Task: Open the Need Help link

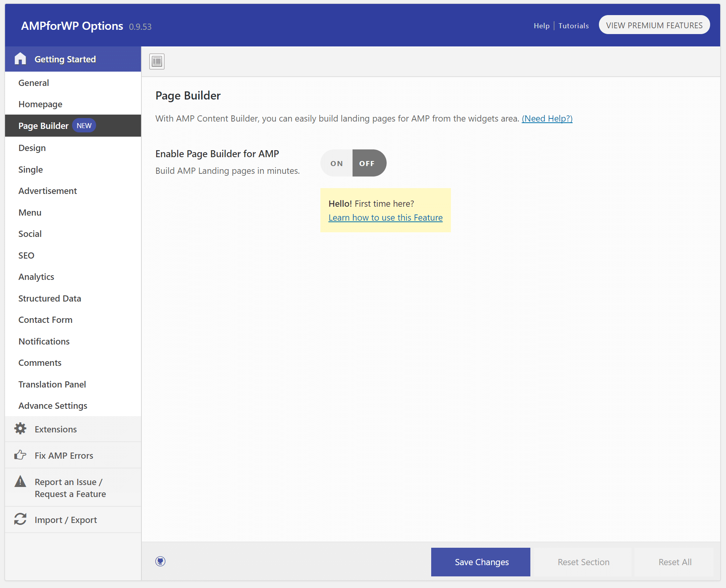Action: [x=547, y=118]
